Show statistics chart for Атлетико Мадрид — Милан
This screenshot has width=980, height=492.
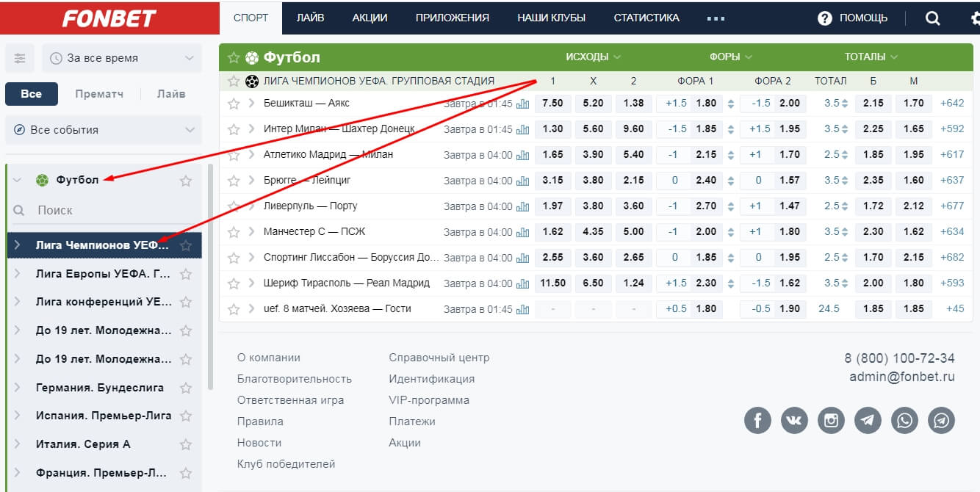click(x=522, y=155)
